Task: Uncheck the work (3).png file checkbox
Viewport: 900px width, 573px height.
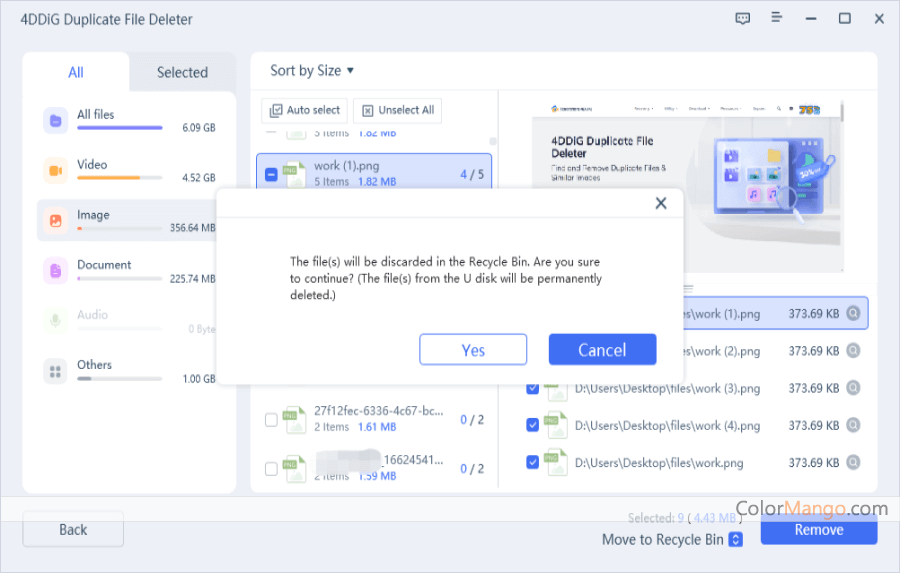Action: pos(532,388)
